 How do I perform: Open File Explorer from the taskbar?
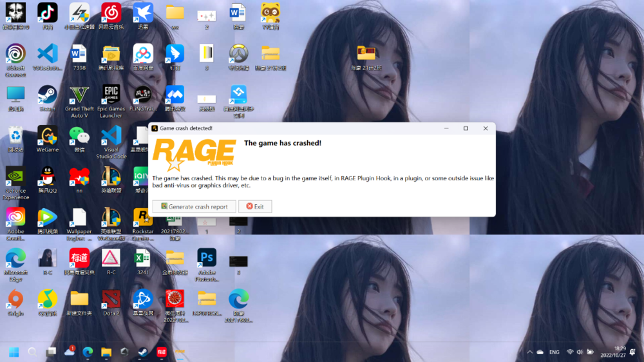pyautogui.click(x=106, y=352)
